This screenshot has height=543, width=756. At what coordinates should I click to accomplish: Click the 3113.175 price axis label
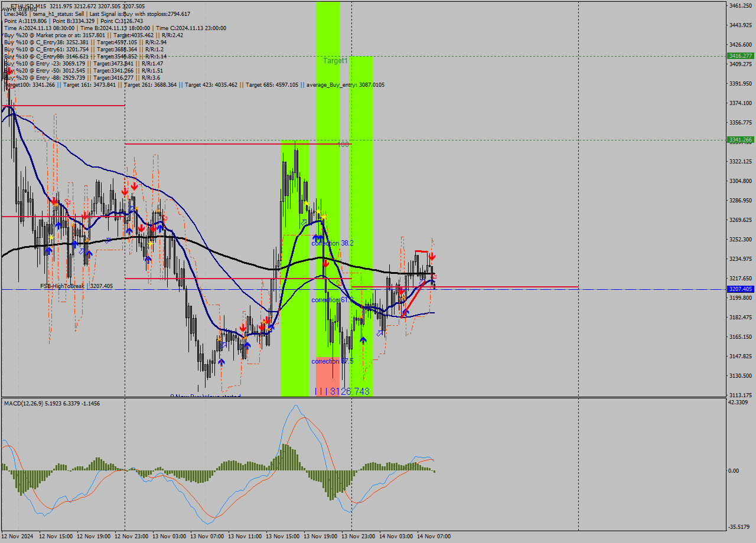pyautogui.click(x=741, y=395)
